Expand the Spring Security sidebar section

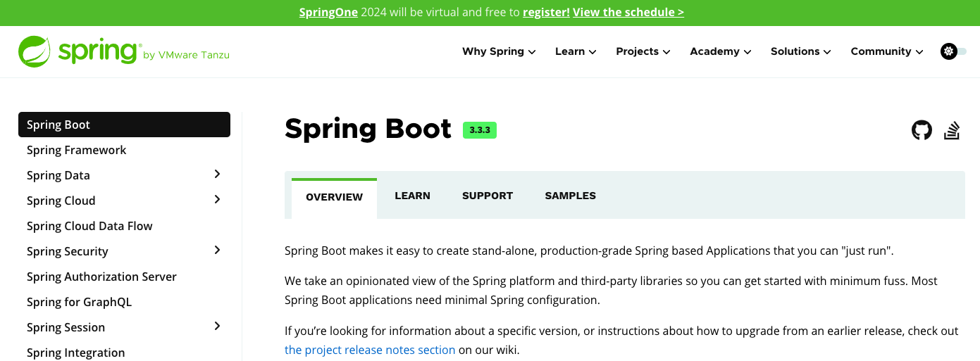coord(217,251)
